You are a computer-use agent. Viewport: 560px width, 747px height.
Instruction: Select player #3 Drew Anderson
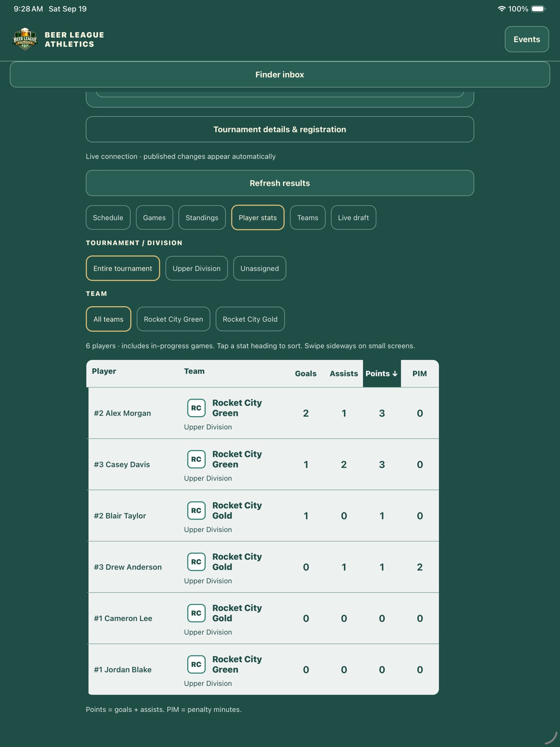(128, 567)
